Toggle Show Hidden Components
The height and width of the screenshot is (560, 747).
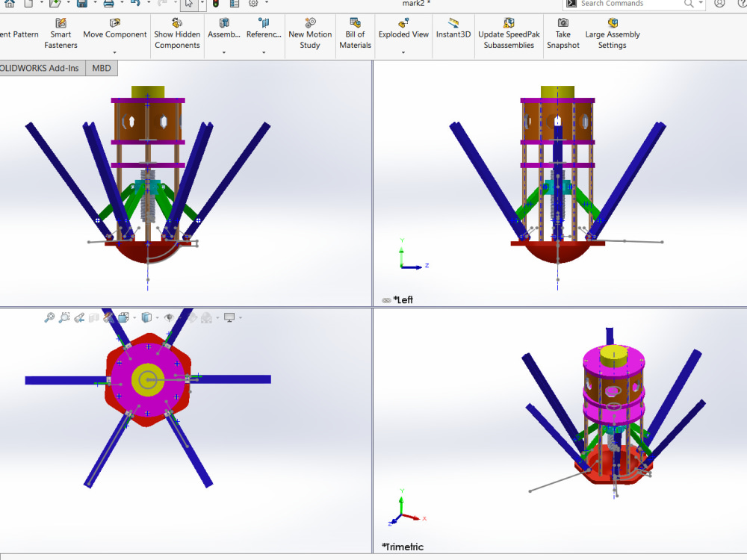(177, 34)
